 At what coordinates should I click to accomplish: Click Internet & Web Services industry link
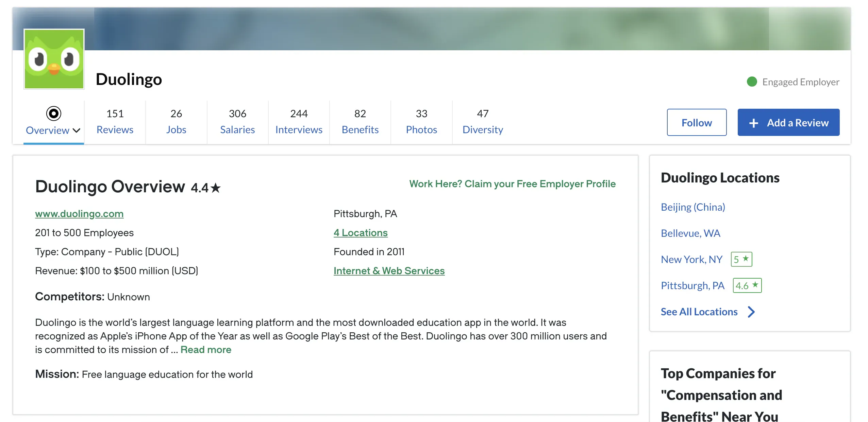[x=389, y=271]
